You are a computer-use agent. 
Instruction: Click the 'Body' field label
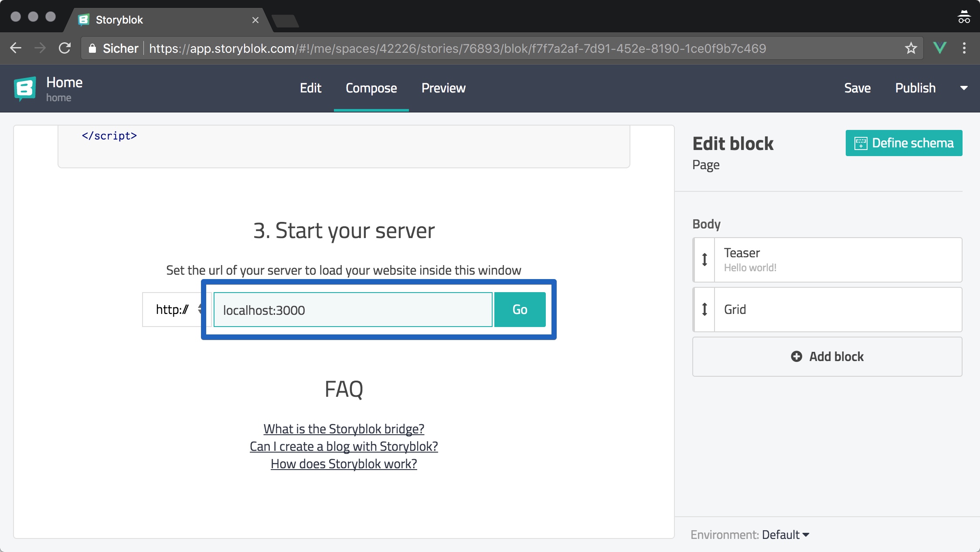706,224
